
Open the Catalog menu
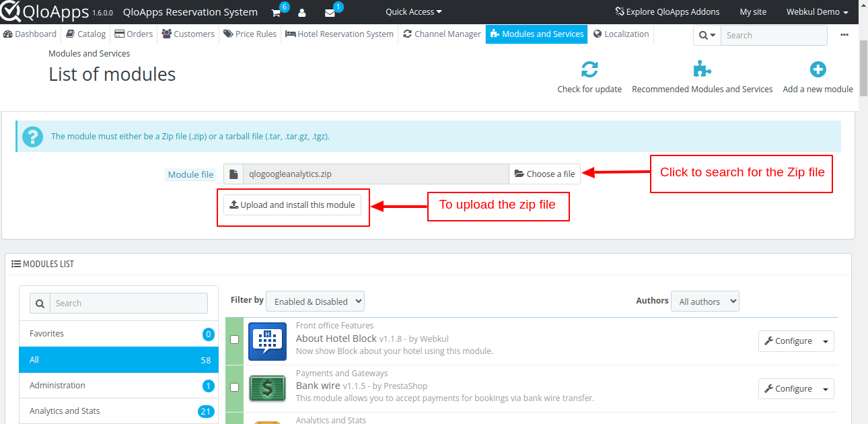86,34
